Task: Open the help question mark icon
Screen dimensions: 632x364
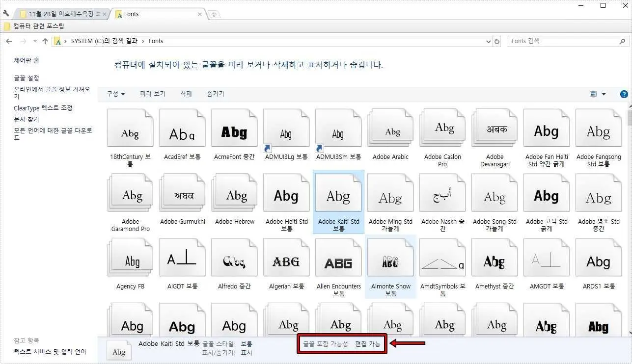Action: (x=624, y=94)
